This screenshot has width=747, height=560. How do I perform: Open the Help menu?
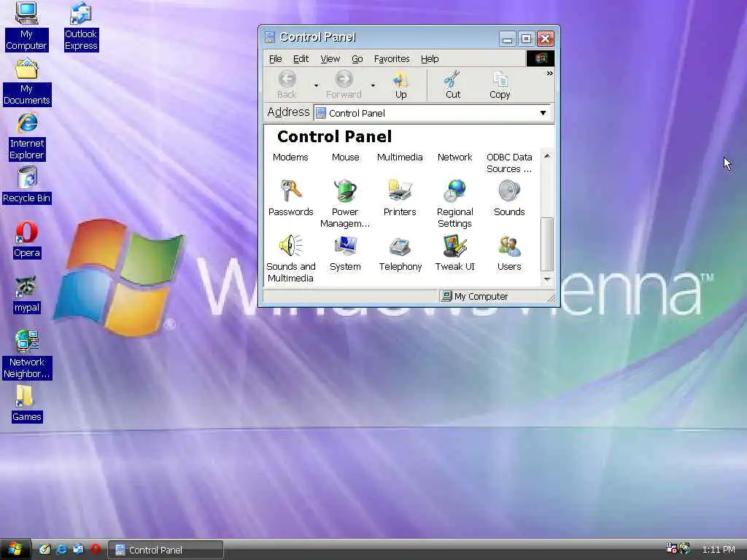(430, 58)
